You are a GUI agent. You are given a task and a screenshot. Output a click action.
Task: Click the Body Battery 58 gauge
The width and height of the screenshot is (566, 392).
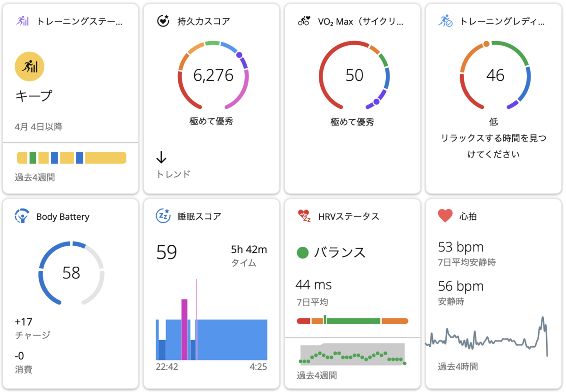(71, 273)
